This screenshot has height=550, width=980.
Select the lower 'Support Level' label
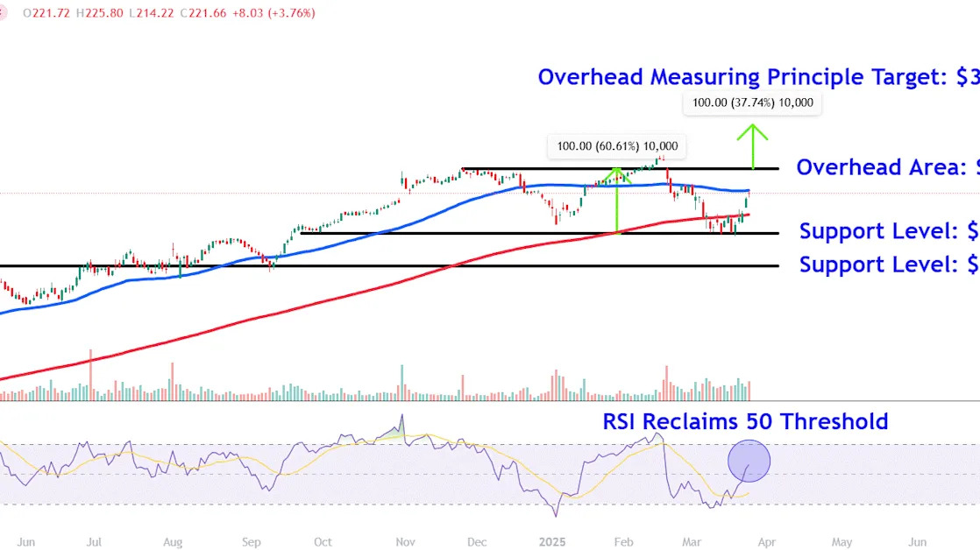889,264
